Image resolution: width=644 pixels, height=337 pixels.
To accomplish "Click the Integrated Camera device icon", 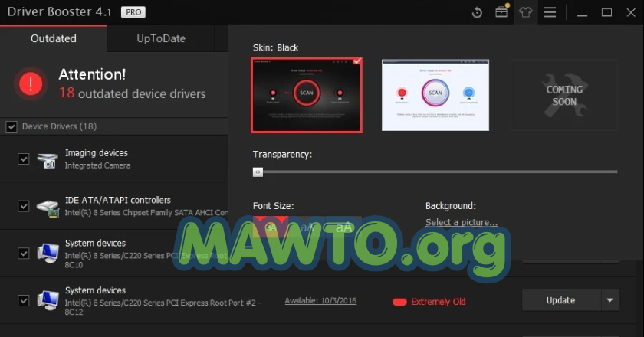I will (48, 159).
